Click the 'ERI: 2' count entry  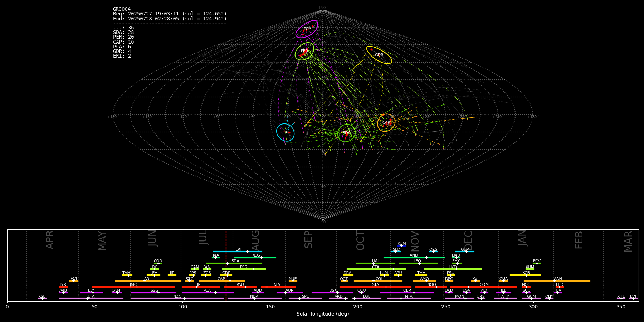(x=122, y=56)
